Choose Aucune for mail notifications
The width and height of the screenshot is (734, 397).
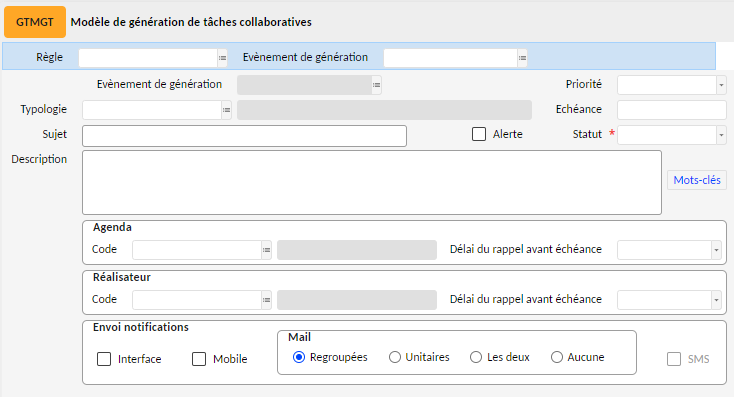[557, 357]
